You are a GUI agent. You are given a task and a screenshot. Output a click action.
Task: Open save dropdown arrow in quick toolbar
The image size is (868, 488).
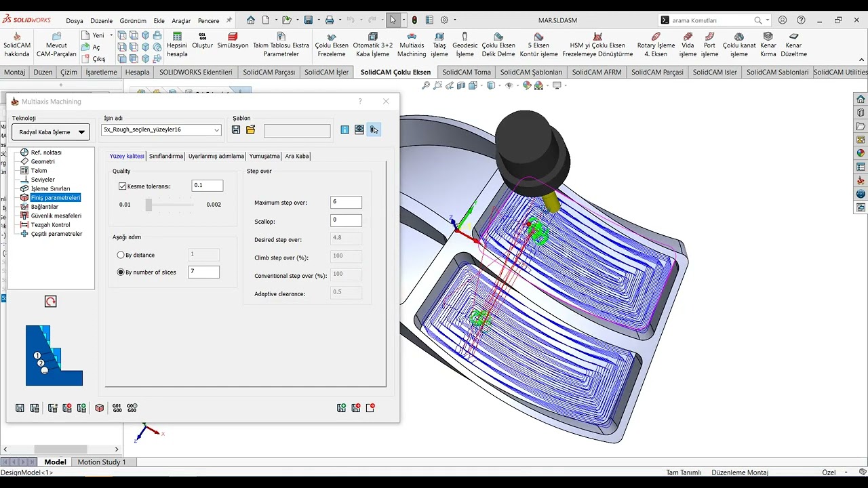pyautogui.click(x=317, y=20)
